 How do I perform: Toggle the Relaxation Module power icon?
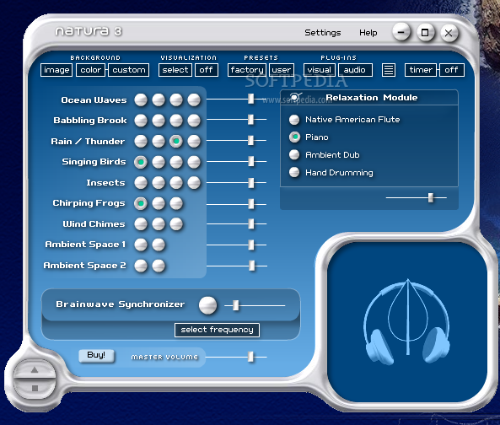[295, 97]
